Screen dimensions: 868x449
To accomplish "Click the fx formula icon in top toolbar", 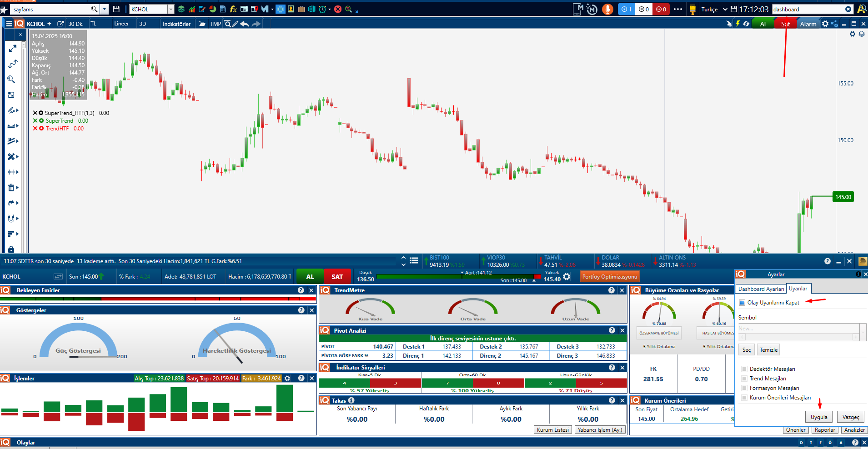I will point(233,9).
